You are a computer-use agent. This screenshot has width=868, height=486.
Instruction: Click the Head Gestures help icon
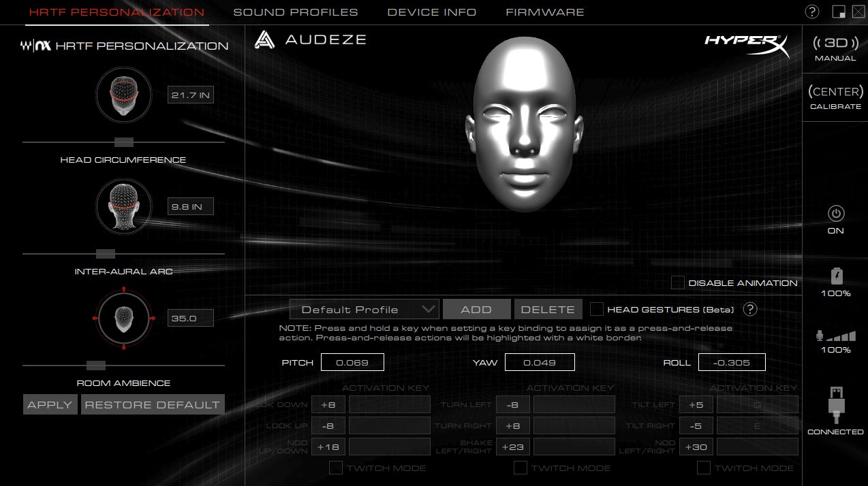point(750,309)
